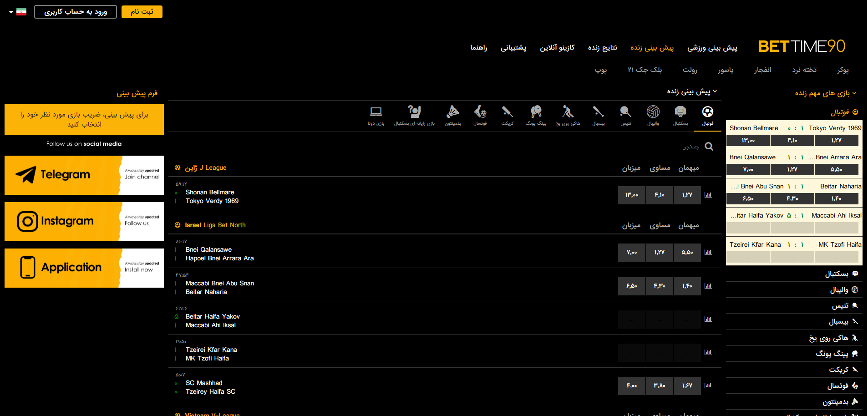The height and width of the screenshot is (416, 868).
Task: Open the کازینو آنلاین menu item
Action: pos(557,48)
